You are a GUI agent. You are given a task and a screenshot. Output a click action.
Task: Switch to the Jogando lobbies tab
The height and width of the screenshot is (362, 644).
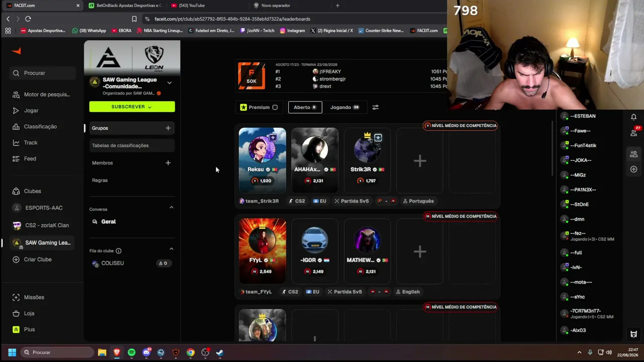[345, 107]
